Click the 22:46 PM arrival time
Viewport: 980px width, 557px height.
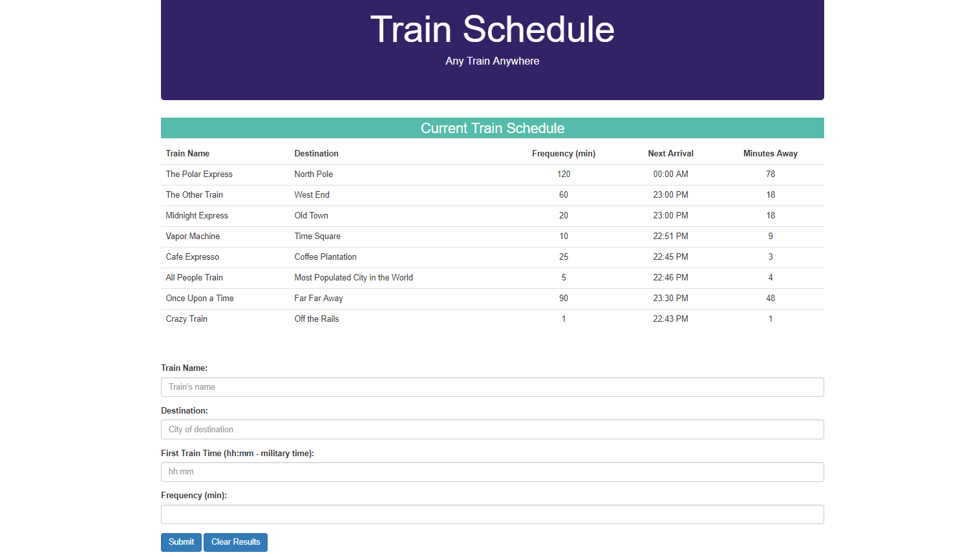[670, 278]
